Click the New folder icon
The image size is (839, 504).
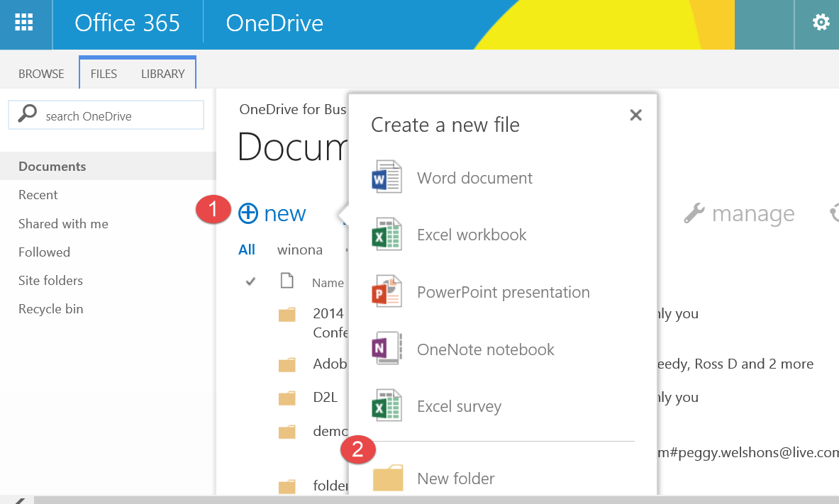pos(388,478)
